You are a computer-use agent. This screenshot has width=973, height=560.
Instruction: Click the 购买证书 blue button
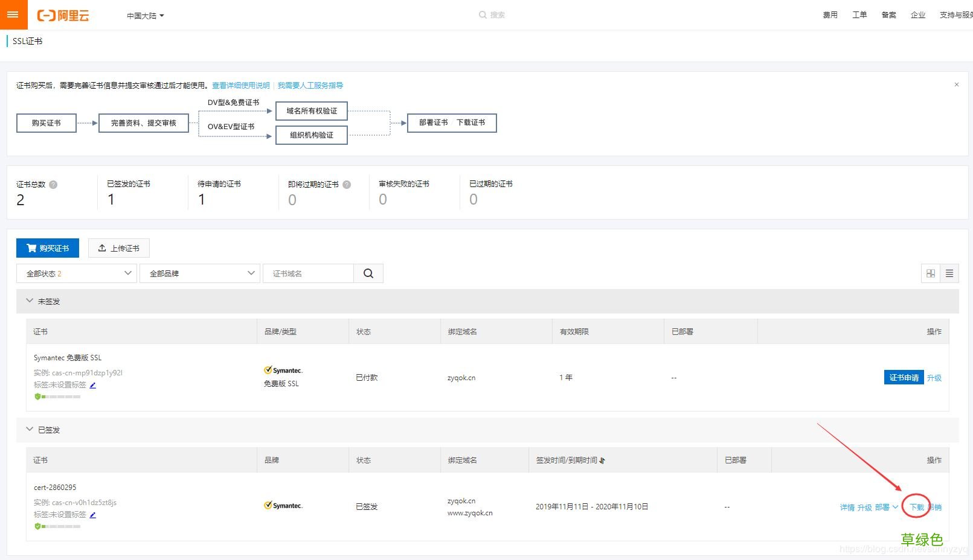[48, 248]
